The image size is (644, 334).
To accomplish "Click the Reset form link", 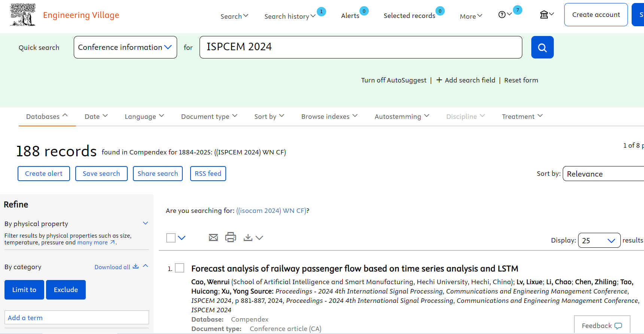I will pyautogui.click(x=521, y=80).
